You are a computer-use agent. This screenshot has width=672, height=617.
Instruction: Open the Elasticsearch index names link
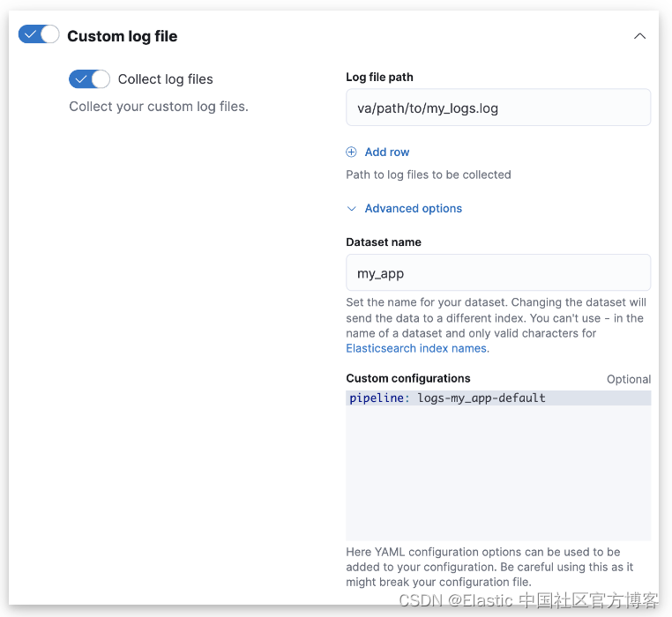coord(417,348)
